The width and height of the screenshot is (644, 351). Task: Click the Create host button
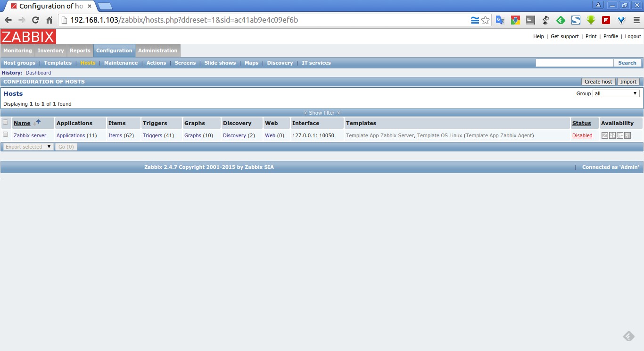pos(598,82)
